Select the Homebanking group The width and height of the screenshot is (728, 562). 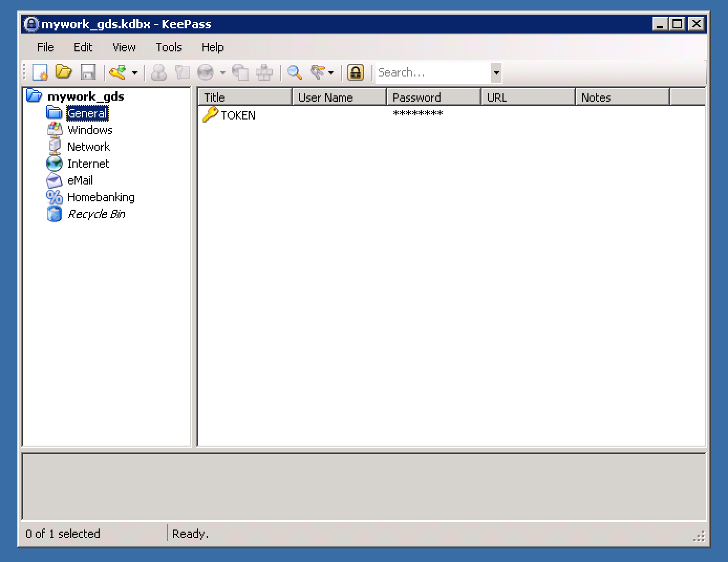pos(101,197)
